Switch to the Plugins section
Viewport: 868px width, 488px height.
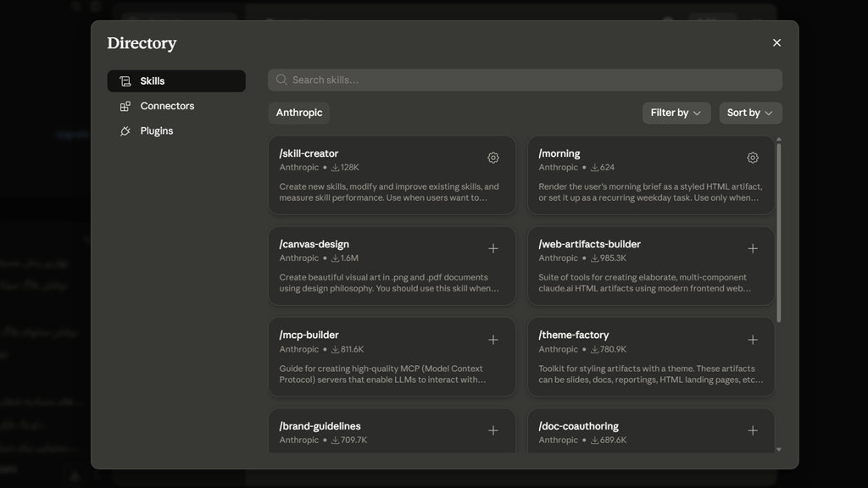pos(176,130)
